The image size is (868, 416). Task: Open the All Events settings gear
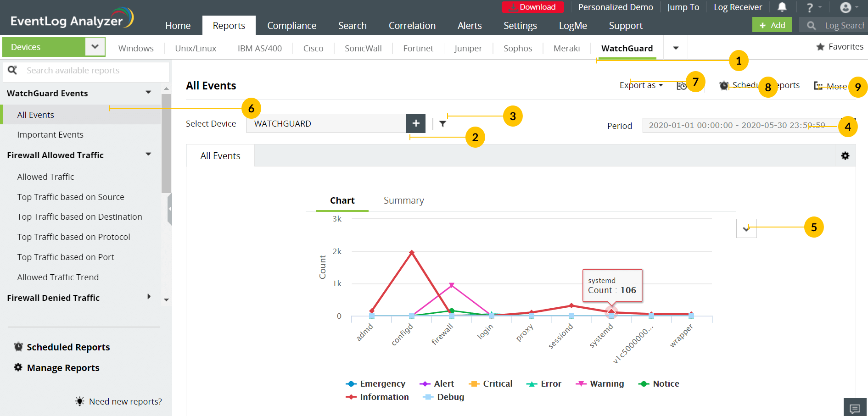pyautogui.click(x=845, y=156)
